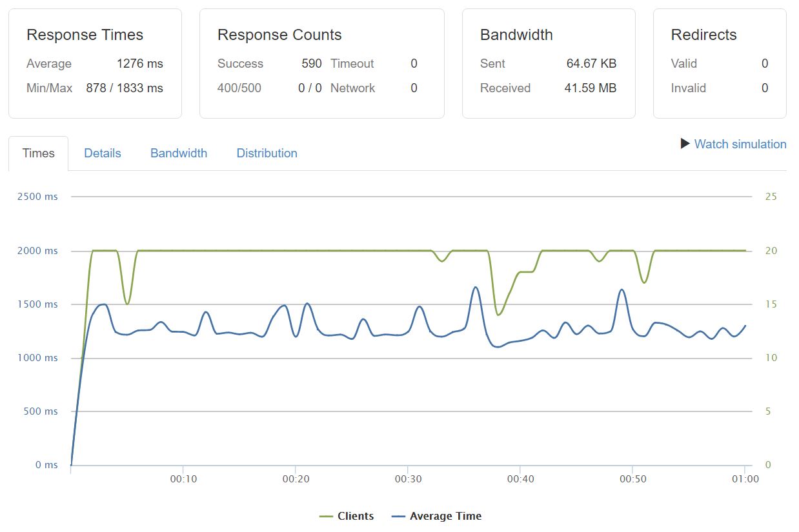Open the Watch simulation link
This screenshot has width=799, height=532.
tap(740, 144)
